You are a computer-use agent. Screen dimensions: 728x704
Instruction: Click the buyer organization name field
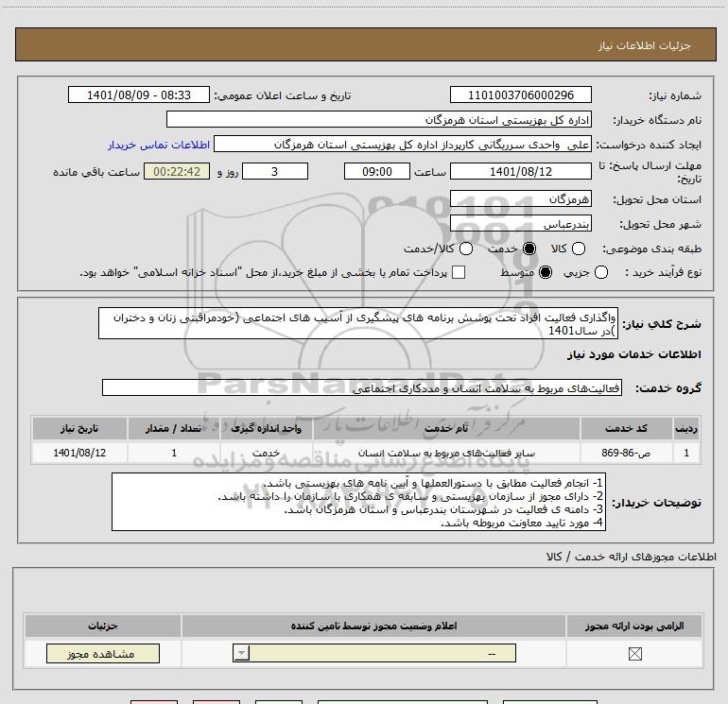click(379, 120)
